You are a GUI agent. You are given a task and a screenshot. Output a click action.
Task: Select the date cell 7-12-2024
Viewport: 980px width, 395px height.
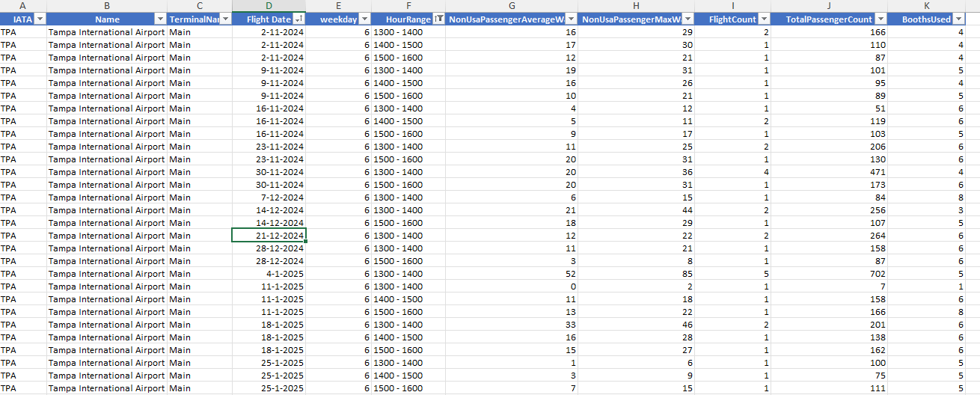click(x=269, y=197)
